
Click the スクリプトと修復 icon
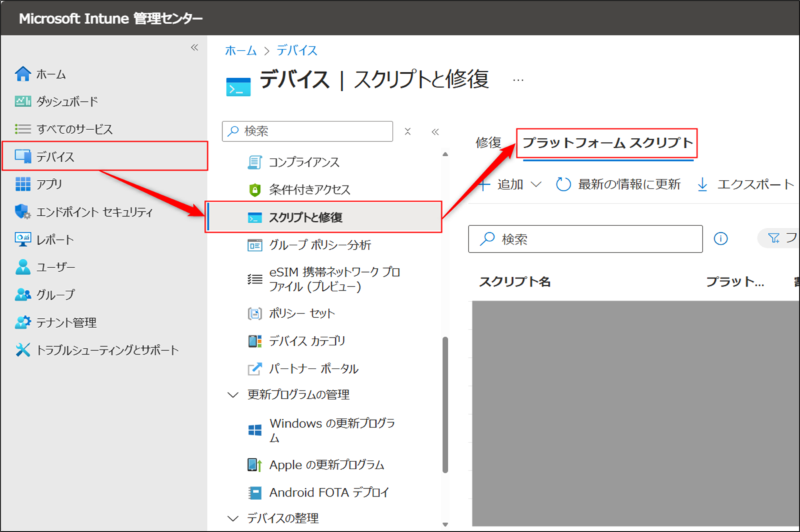coord(255,217)
